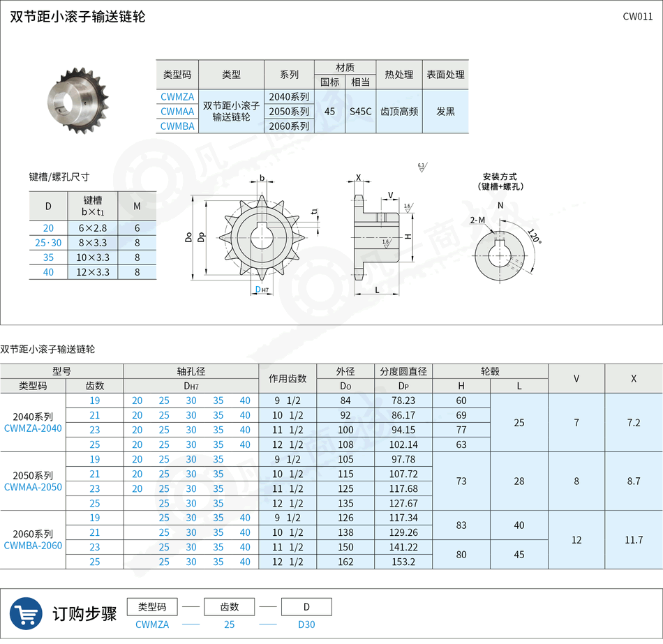Select bore diameter 40 in keyway table
663x644 pixels.
[x=48, y=272]
